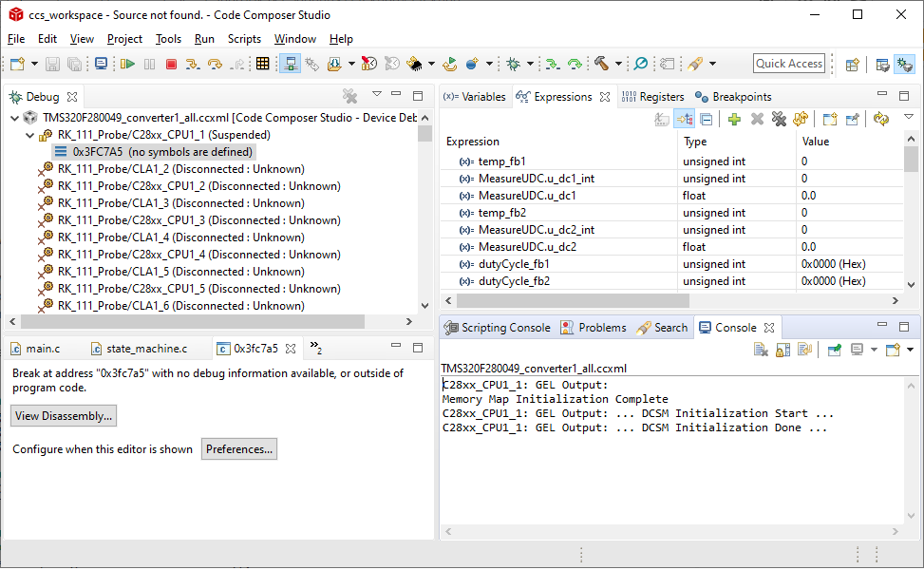Open dropdown arrow next to Debug bug icon
This screenshot has height=570, width=924.
click(x=530, y=64)
